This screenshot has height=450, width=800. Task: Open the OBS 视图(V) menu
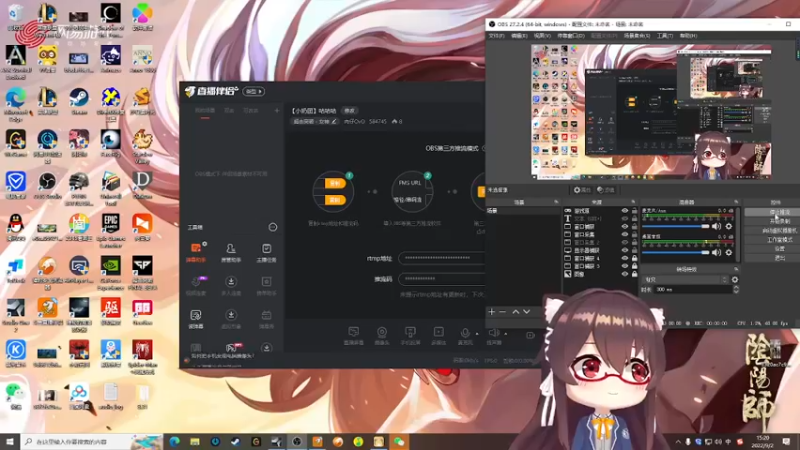pos(542,36)
